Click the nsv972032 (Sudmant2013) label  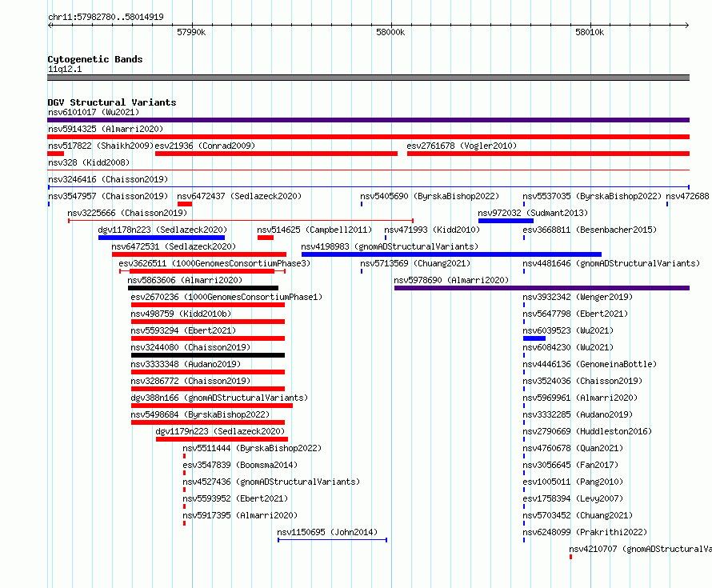[x=533, y=213]
